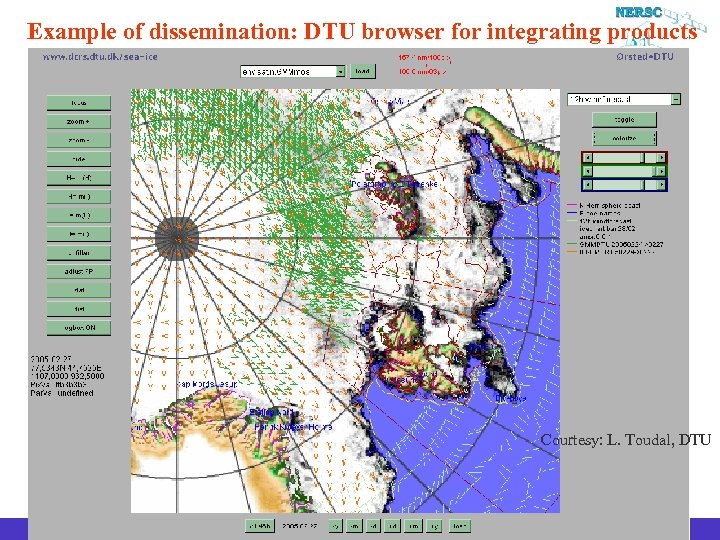The image size is (720, 540).
Task: Click the 'zoom +' button
Action: point(79,122)
